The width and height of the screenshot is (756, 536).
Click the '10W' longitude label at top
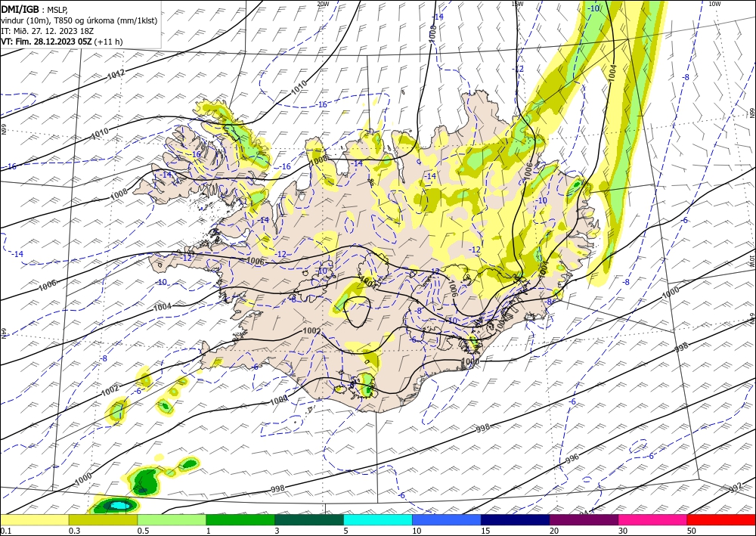[x=714, y=4]
